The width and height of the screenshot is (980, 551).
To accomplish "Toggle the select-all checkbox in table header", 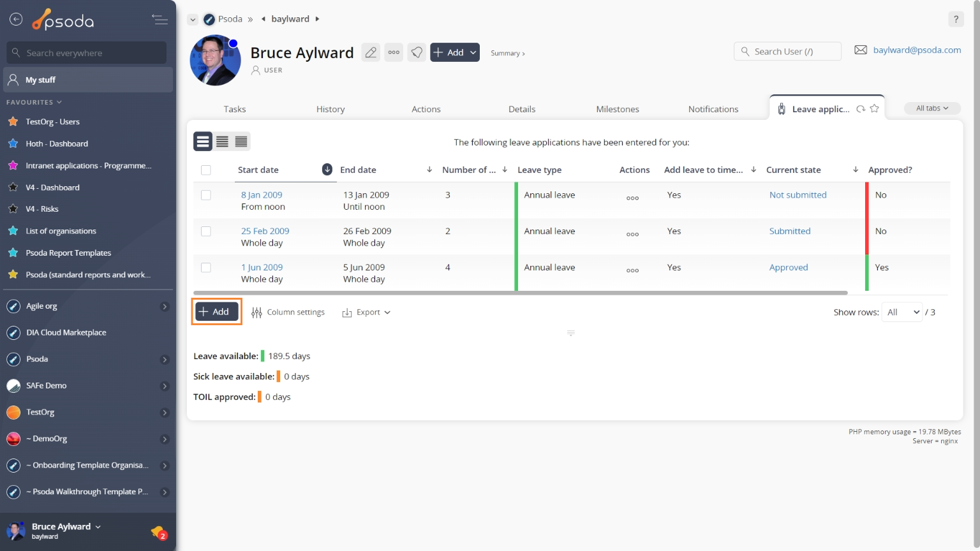I will click(205, 170).
